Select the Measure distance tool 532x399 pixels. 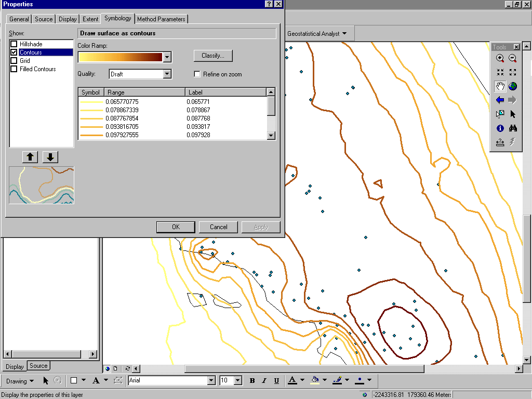500,142
